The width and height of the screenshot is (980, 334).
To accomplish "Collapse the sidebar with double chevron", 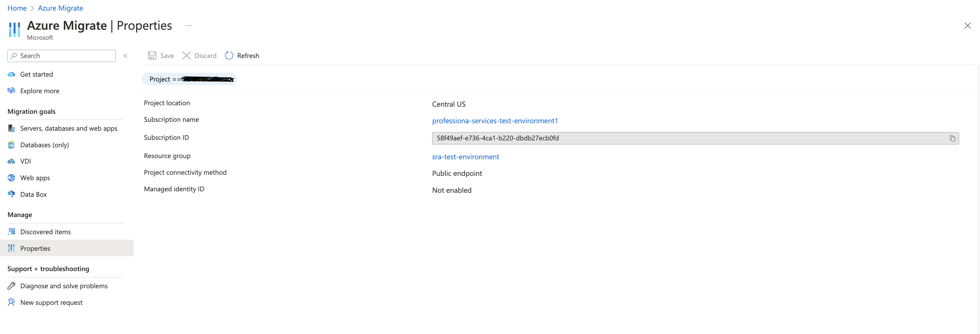I will (125, 56).
